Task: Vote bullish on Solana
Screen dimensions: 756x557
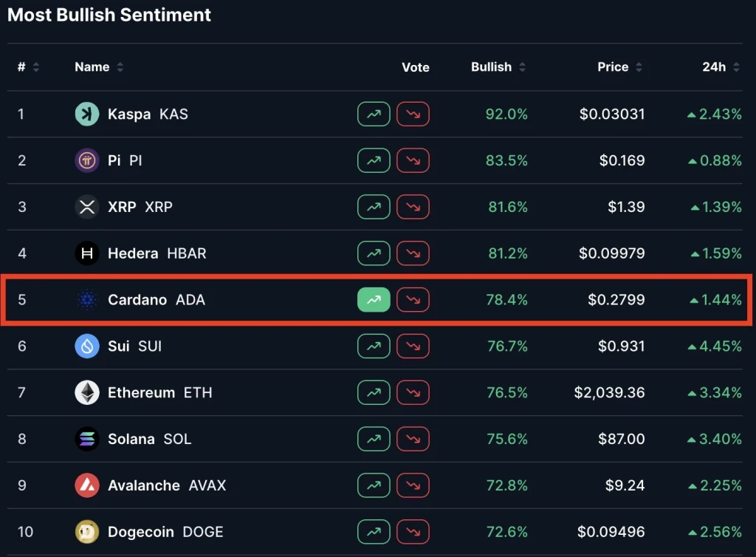Action: [x=374, y=439]
